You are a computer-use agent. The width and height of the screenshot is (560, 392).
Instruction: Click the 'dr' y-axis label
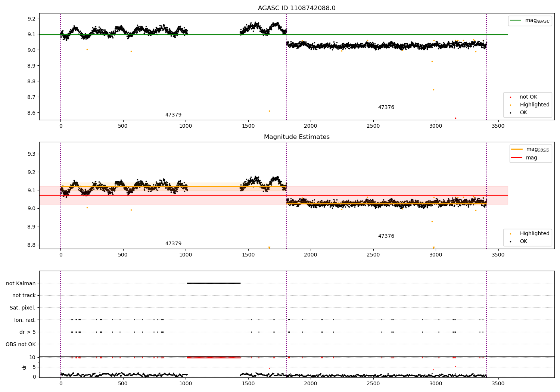point(24,367)
